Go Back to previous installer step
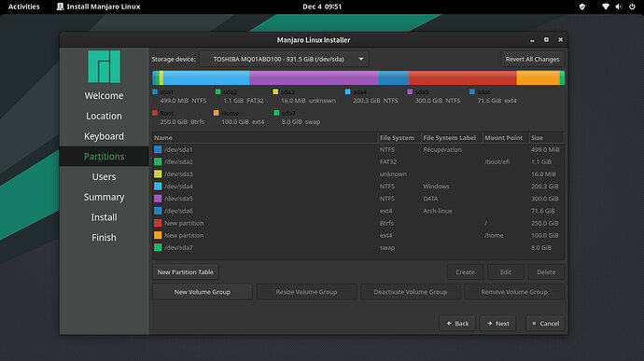The image size is (644, 361). 457,324
